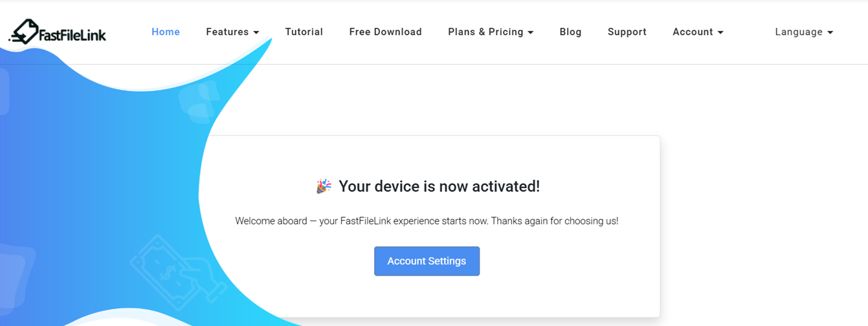Open the Tutorial page

click(x=304, y=32)
